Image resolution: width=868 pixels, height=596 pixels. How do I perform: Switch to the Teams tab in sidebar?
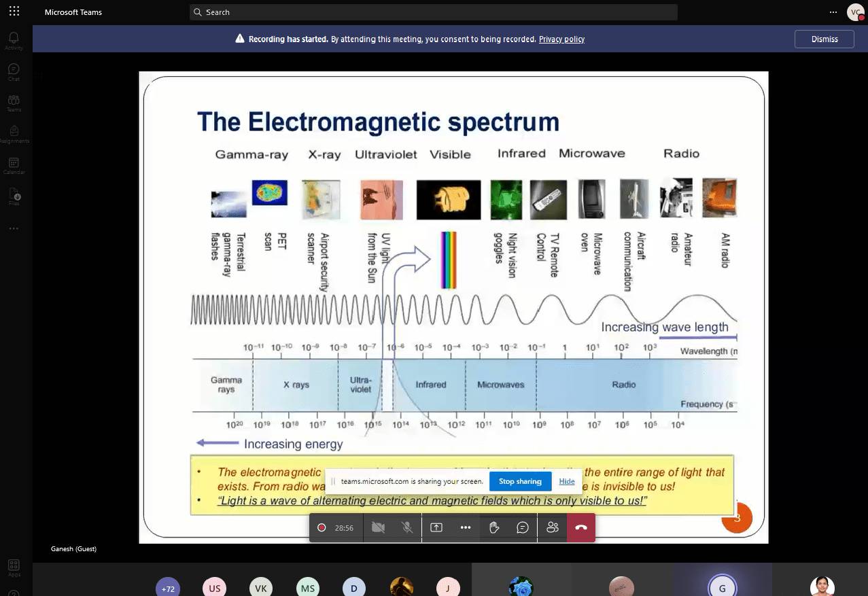(14, 103)
